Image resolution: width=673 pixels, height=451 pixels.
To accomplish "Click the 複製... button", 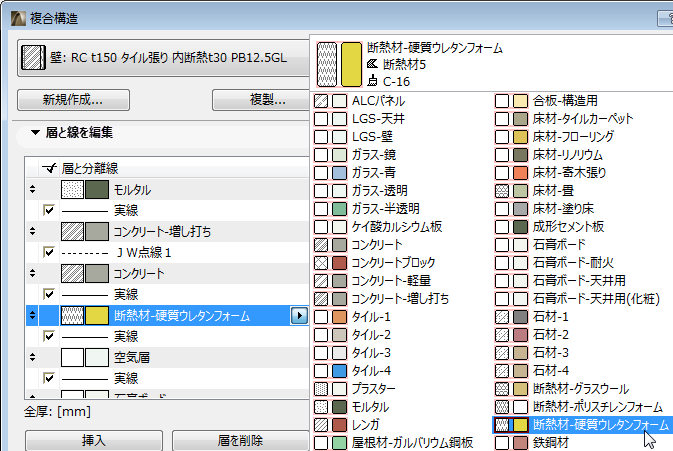I will click(x=261, y=100).
